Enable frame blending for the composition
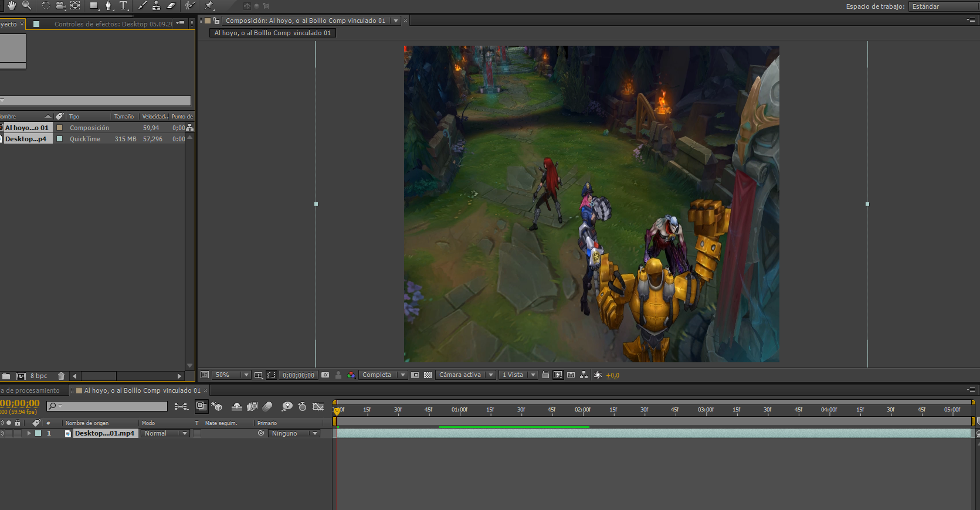The image size is (980, 510). [x=252, y=406]
